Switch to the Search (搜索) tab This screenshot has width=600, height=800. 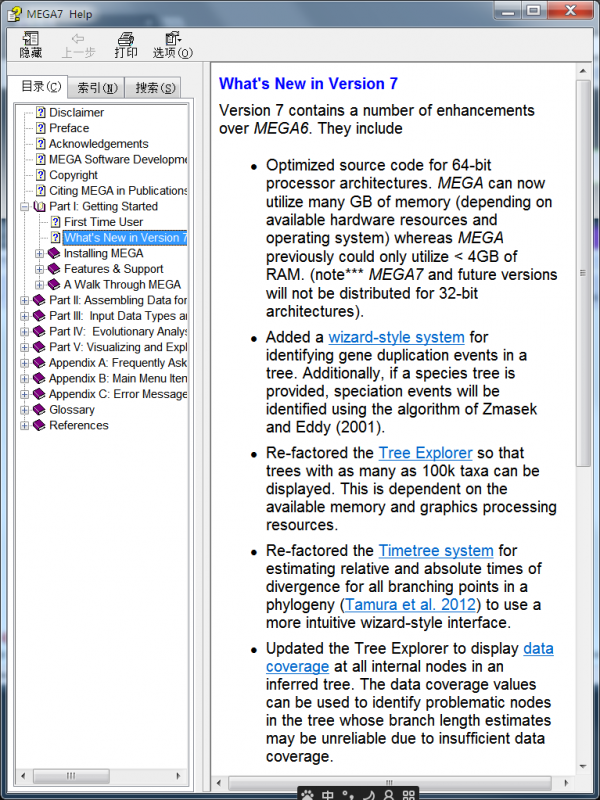[x=153, y=88]
